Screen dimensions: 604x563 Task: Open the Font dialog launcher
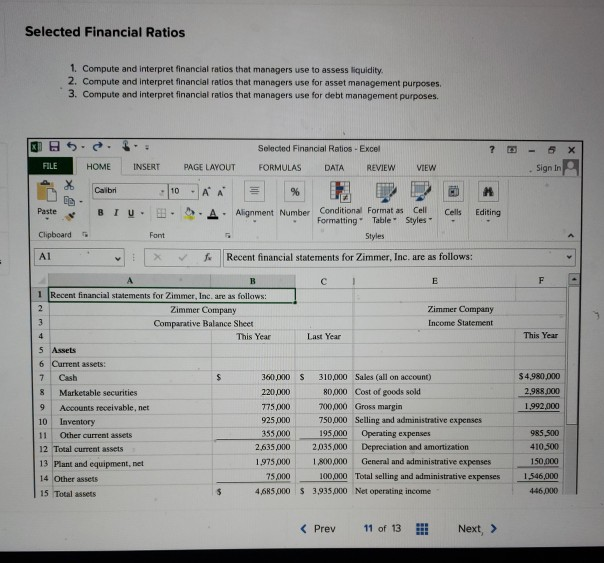pos(228,235)
